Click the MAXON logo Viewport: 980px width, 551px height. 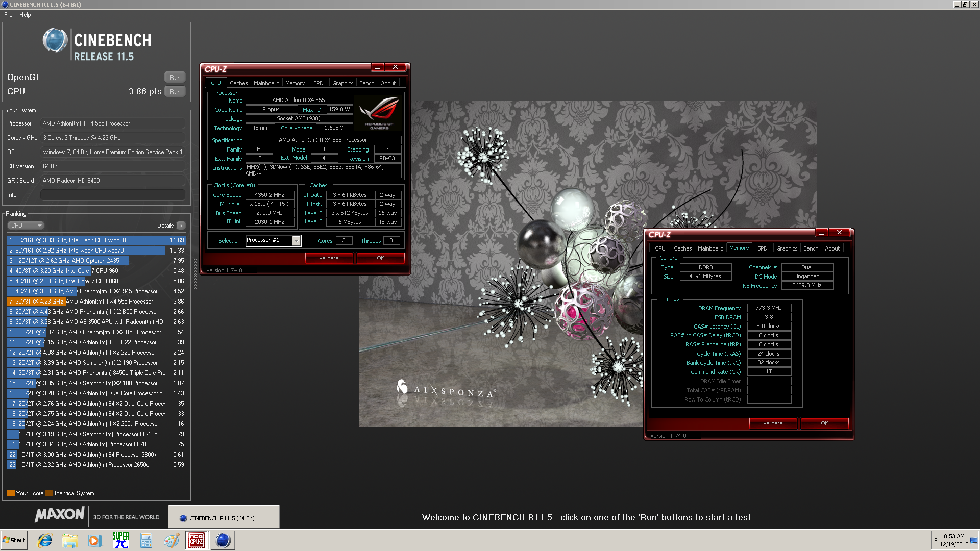[x=60, y=514]
